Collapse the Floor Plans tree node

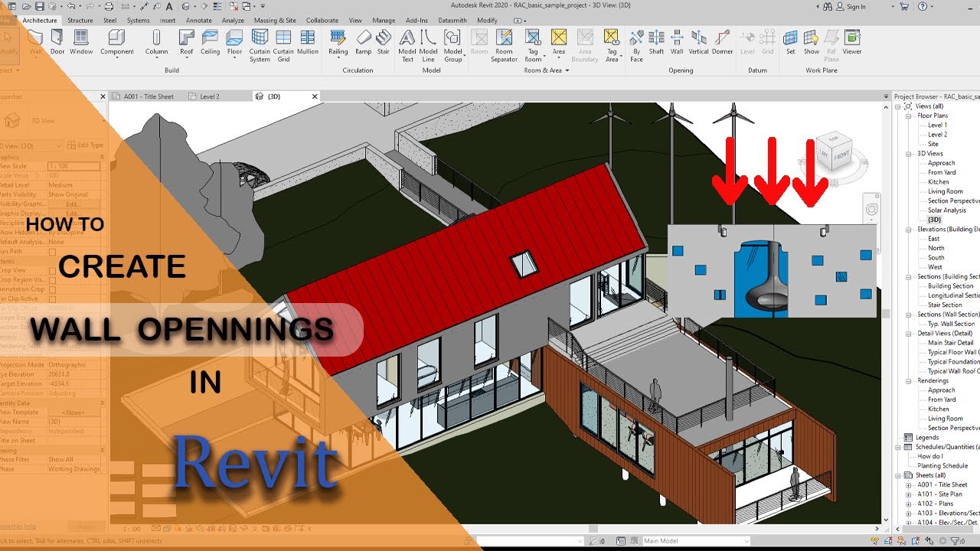point(909,116)
